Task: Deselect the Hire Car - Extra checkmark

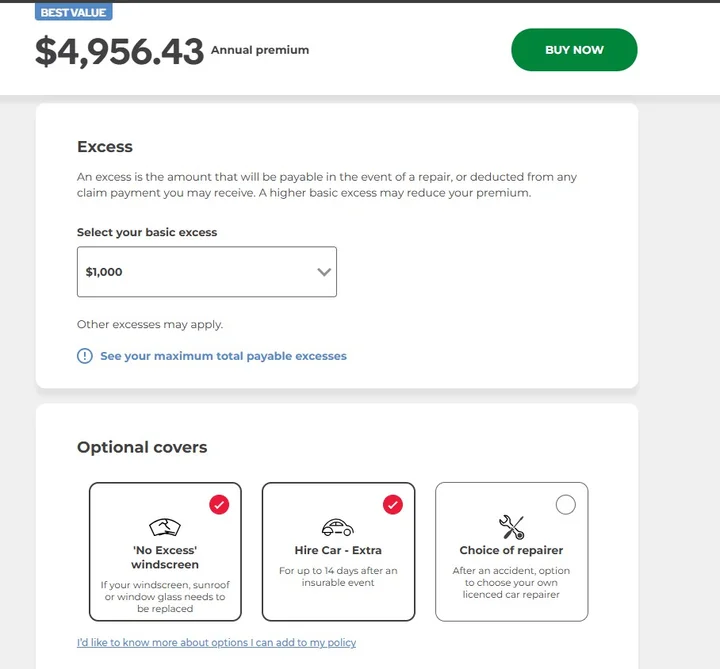Action: point(393,505)
